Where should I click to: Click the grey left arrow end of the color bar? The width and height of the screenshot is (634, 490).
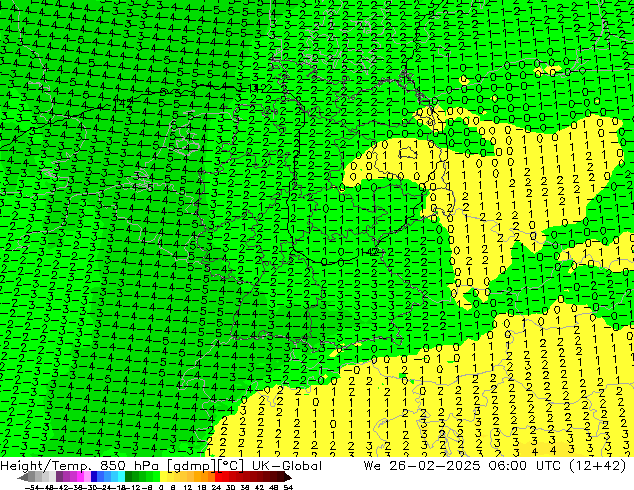(x=23, y=477)
